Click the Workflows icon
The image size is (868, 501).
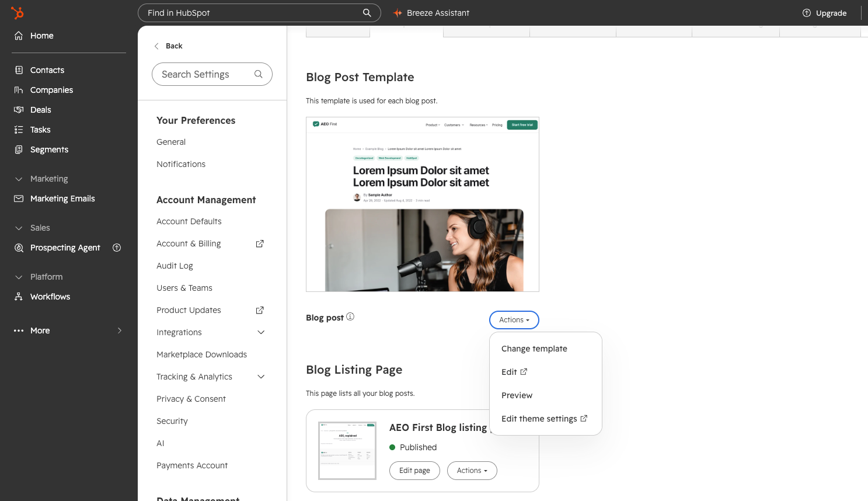[x=19, y=297]
